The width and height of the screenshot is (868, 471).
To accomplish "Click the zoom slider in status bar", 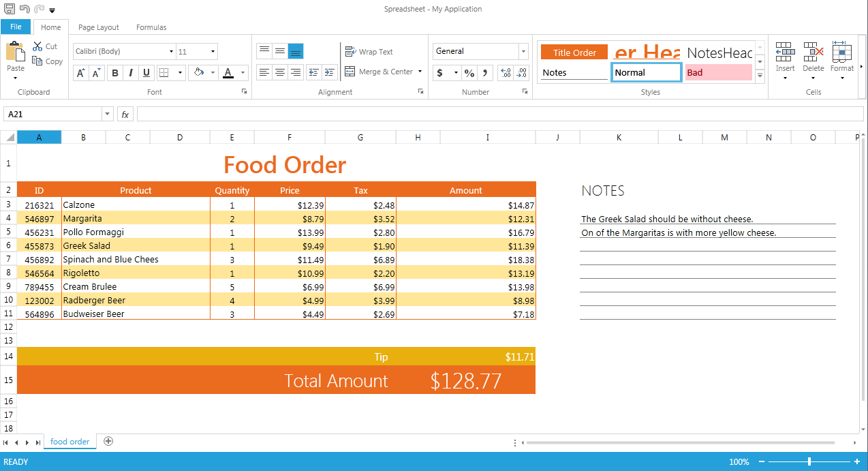I will click(x=809, y=461).
